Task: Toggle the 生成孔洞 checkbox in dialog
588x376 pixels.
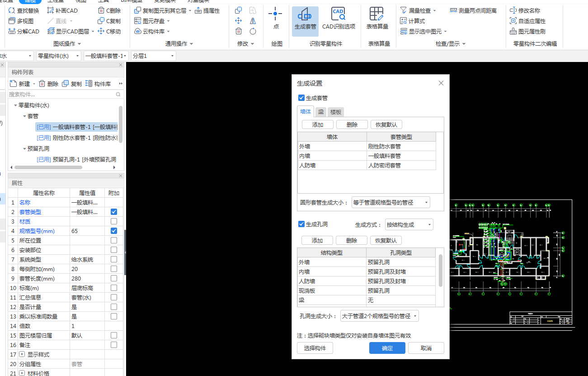Action: 301,224
